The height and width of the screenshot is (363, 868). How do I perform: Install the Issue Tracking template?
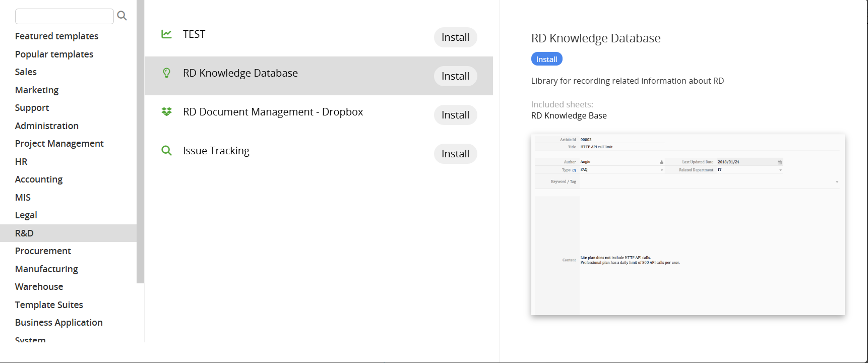pos(455,154)
